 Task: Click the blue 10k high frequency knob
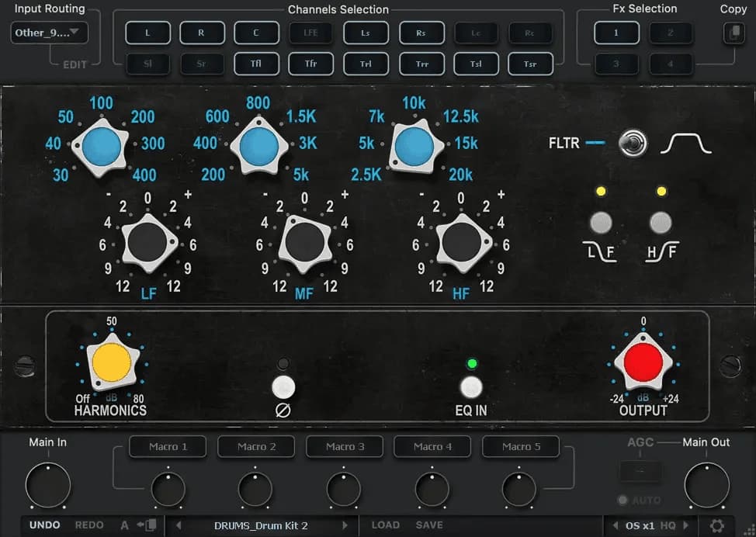tap(414, 146)
